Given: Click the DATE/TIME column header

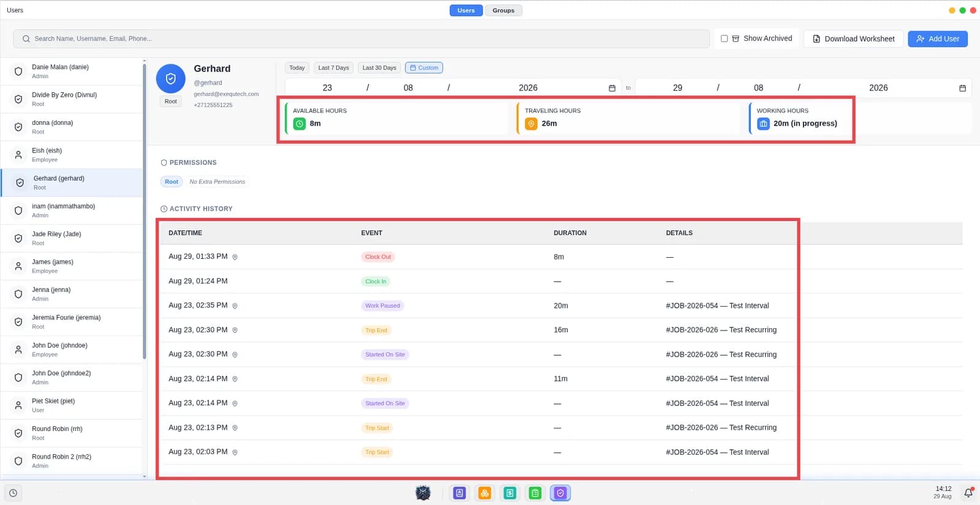Looking at the screenshot, I should 185,233.
